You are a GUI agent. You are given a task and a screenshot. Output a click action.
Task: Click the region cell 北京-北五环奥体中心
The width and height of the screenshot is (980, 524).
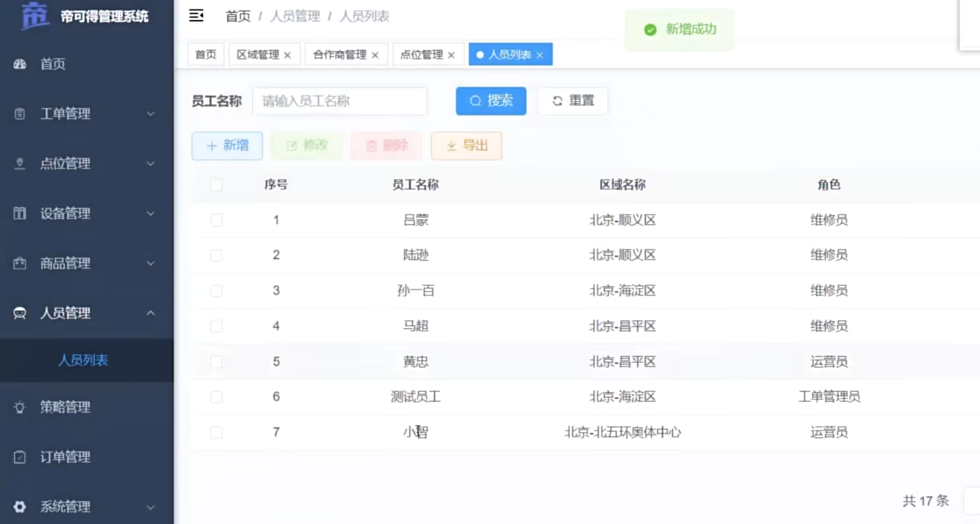(x=623, y=432)
